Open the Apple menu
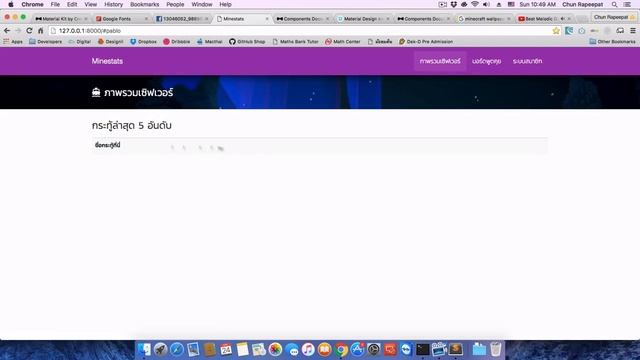 (x=11, y=4)
